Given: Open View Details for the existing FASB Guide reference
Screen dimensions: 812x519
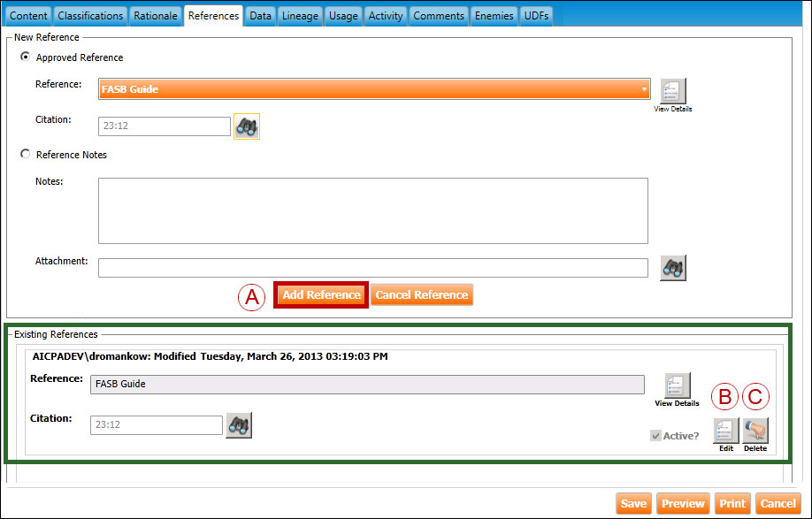Looking at the screenshot, I should (678, 385).
